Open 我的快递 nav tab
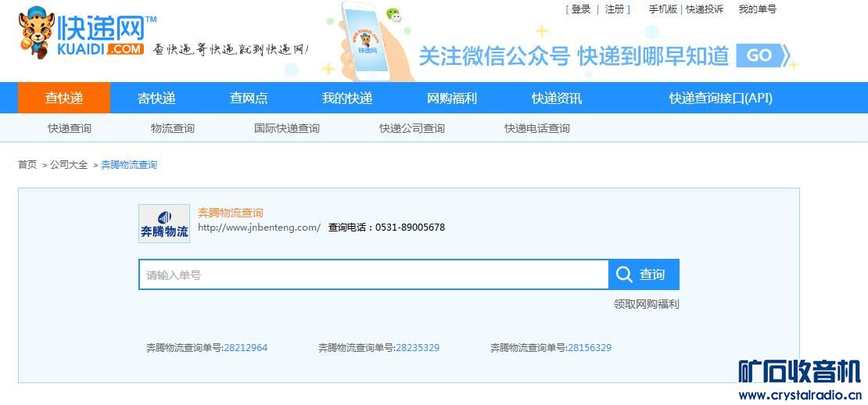The image size is (868, 405). click(x=347, y=98)
